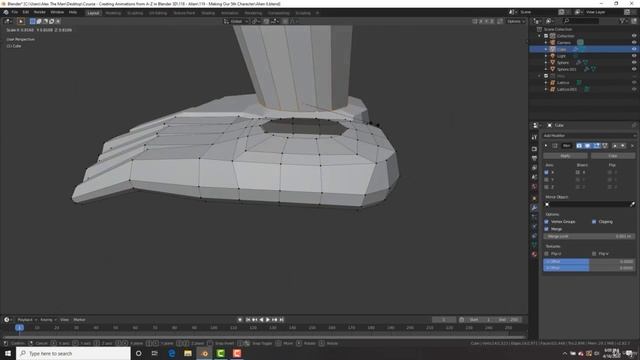Image resolution: width=640 pixels, height=360 pixels.
Task: Toggle mirror modifier show in edit mode icon
Action: [x=596, y=146]
